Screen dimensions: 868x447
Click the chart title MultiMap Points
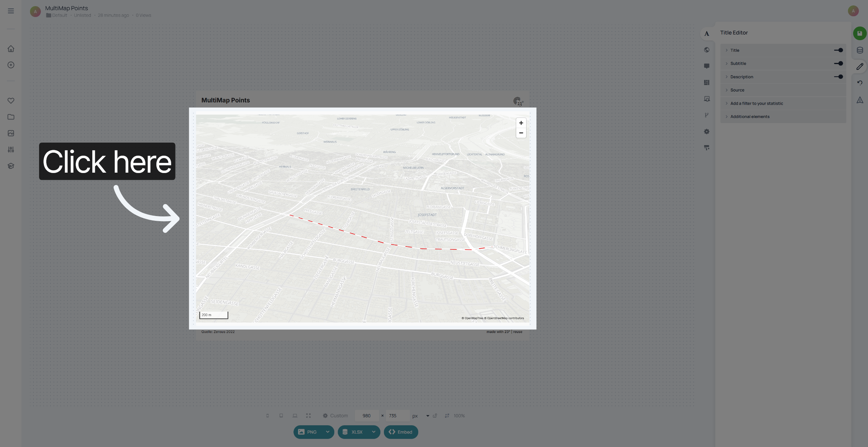[x=225, y=100]
